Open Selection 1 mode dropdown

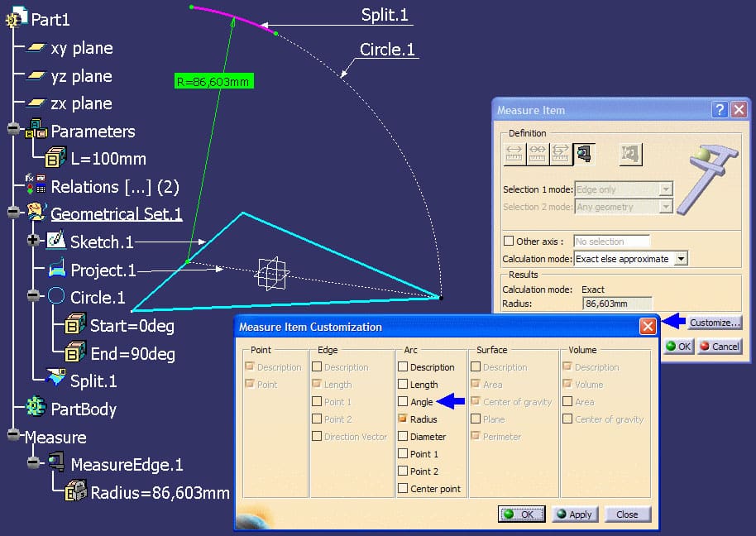coord(666,189)
